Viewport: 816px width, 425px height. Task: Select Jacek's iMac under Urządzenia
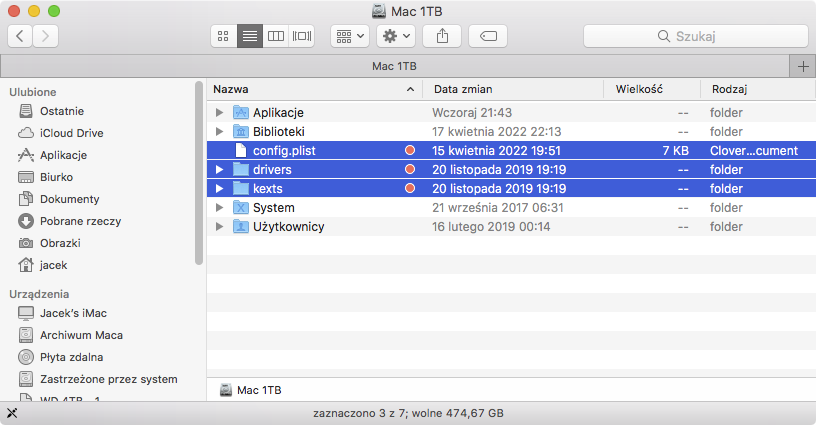[73, 313]
